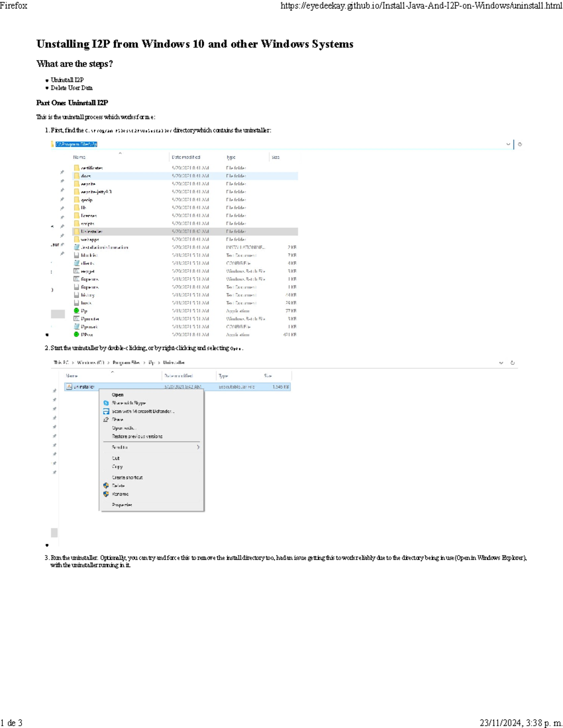The width and height of the screenshot is (563, 728).
Task: Choose Restore previous versions
Action: pyautogui.click(x=137, y=436)
